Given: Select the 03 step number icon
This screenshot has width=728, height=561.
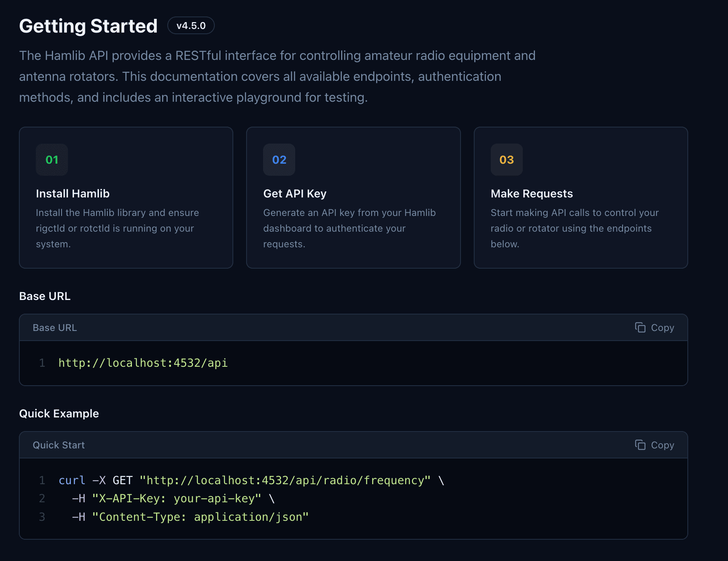Looking at the screenshot, I should tap(506, 160).
